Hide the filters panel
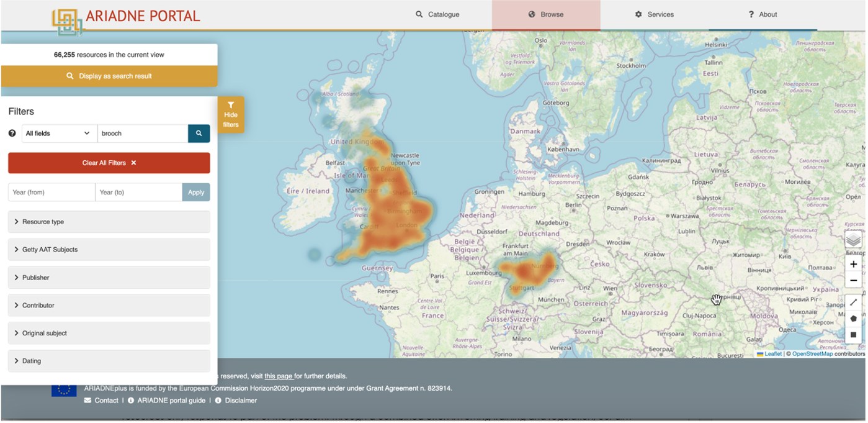The width and height of the screenshot is (868, 423). 231,115
